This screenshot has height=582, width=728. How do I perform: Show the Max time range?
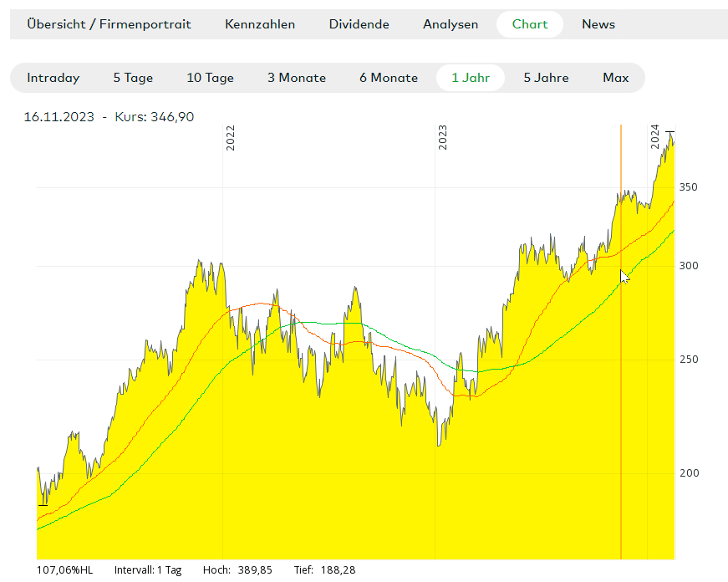click(x=615, y=78)
